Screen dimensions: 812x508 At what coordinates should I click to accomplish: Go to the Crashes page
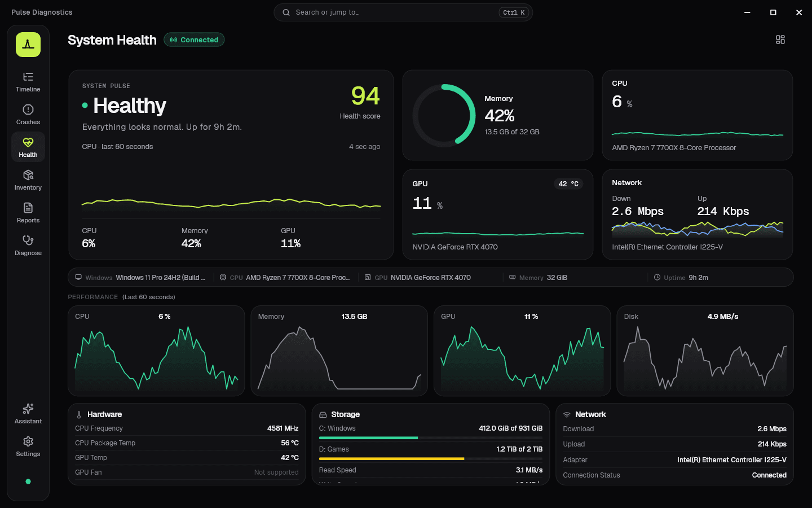tap(28, 115)
